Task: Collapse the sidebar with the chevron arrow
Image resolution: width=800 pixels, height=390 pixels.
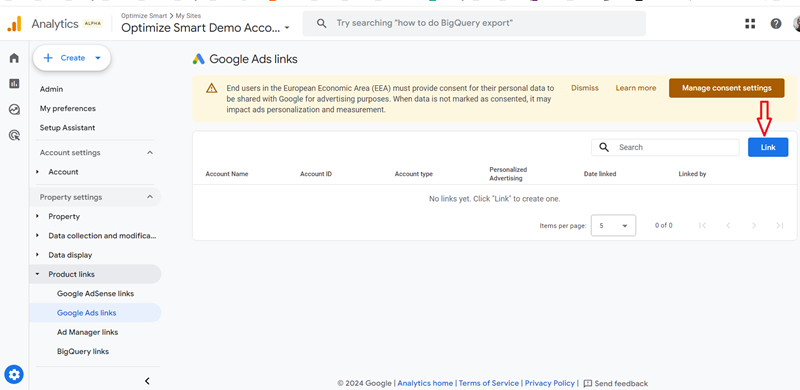Action: 147,381
